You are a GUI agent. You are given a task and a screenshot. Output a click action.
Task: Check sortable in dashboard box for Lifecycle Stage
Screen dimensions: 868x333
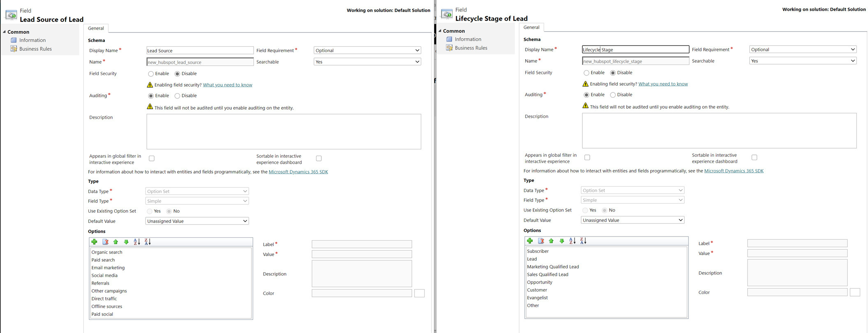click(754, 158)
